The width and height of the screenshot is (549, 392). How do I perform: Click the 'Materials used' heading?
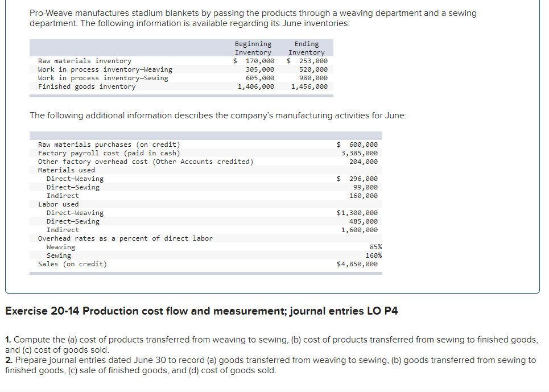[67, 170]
